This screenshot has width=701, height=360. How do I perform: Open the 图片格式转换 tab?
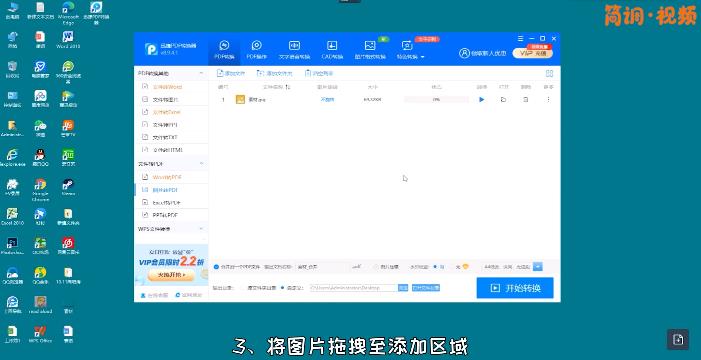coord(370,50)
